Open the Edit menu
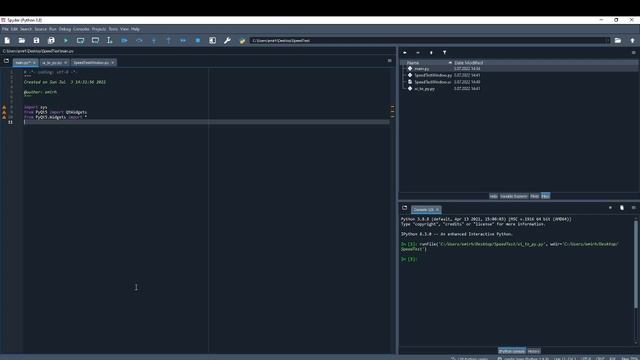This screenshot has width=640, height=360. (14, 29)
